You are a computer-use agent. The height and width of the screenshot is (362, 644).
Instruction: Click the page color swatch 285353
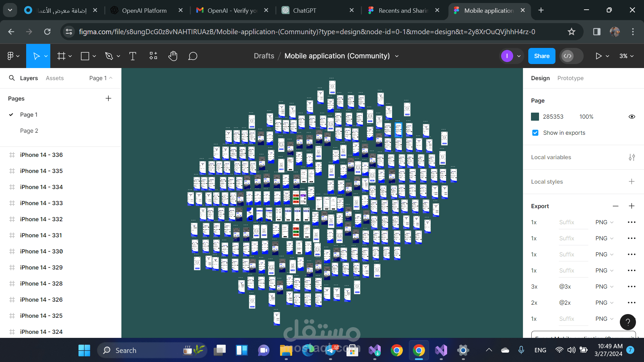535,117
